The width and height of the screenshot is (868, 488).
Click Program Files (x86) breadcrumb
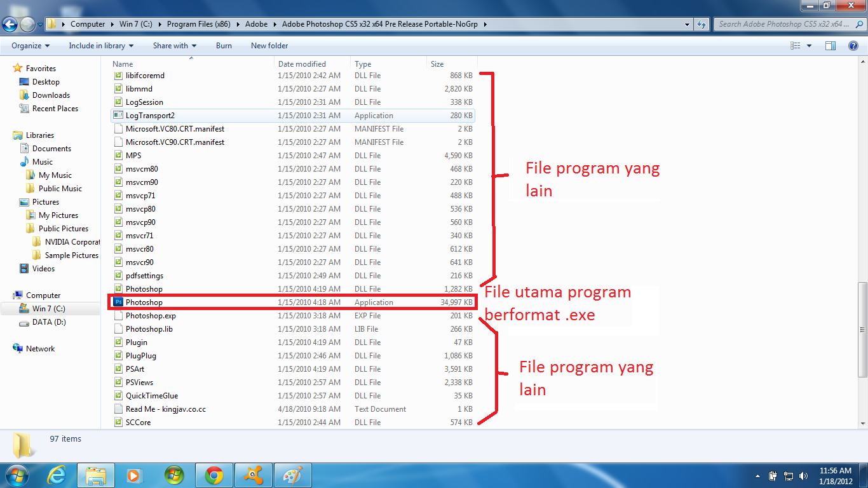click(x=198, y=24)
